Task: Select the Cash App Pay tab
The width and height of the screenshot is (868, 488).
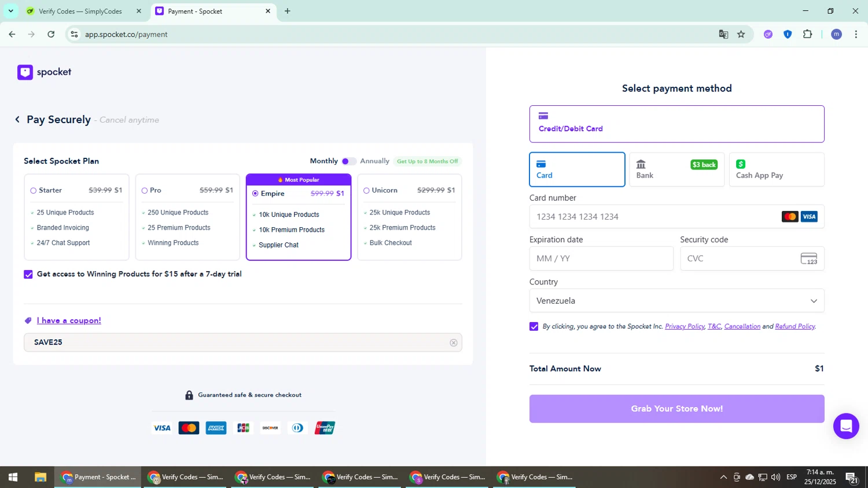Action: (x=777, y=169)
